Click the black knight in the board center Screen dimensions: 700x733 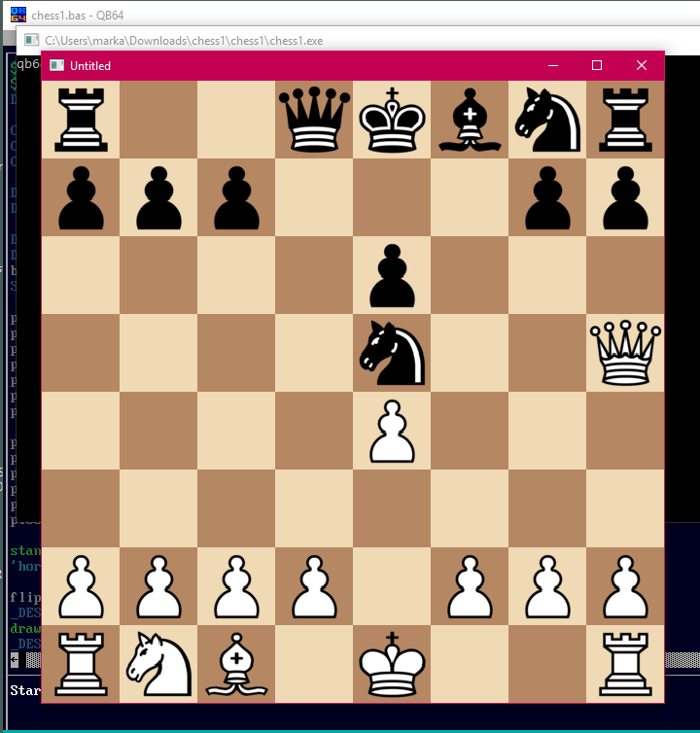(392, 353)
